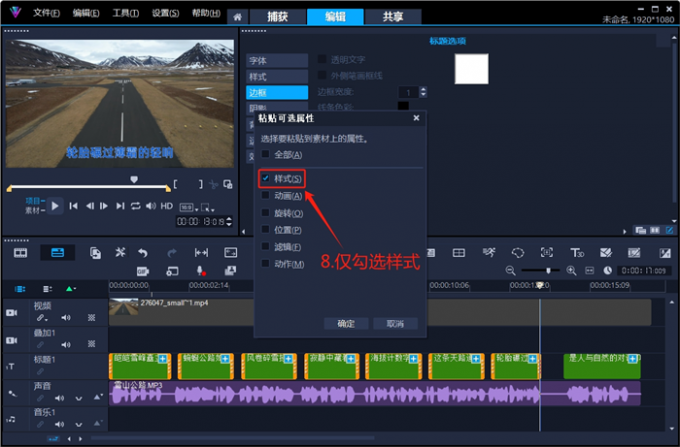680x447 pixels.
Task: Start voice-over recording with microphone icon
Action: pyautogui.click(x=201, y=271)
